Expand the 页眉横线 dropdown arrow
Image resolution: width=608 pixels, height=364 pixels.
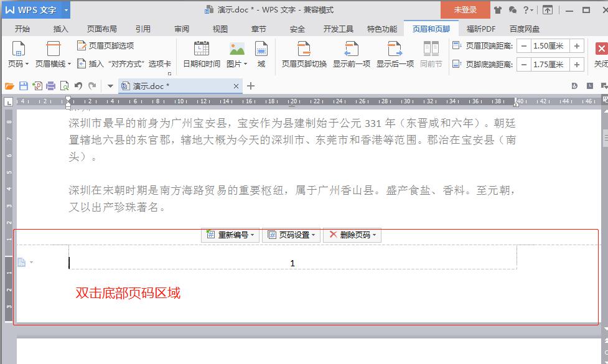[70, 64]
